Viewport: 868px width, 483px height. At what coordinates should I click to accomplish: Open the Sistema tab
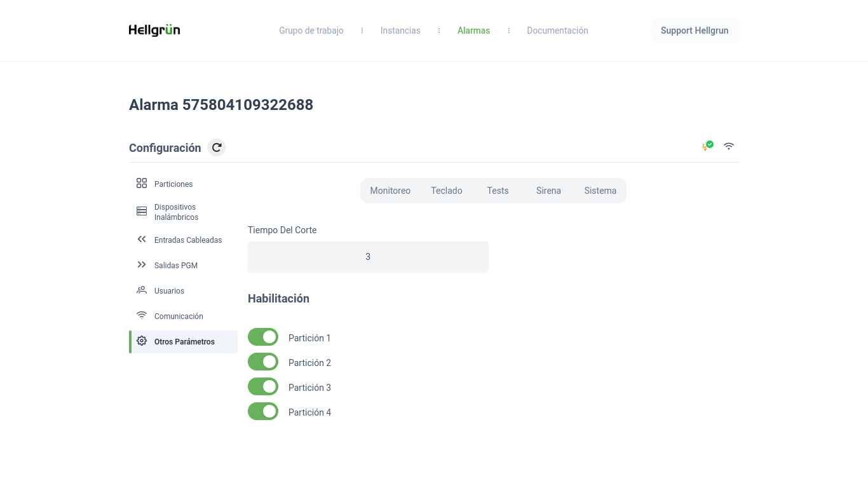(600, 191)
